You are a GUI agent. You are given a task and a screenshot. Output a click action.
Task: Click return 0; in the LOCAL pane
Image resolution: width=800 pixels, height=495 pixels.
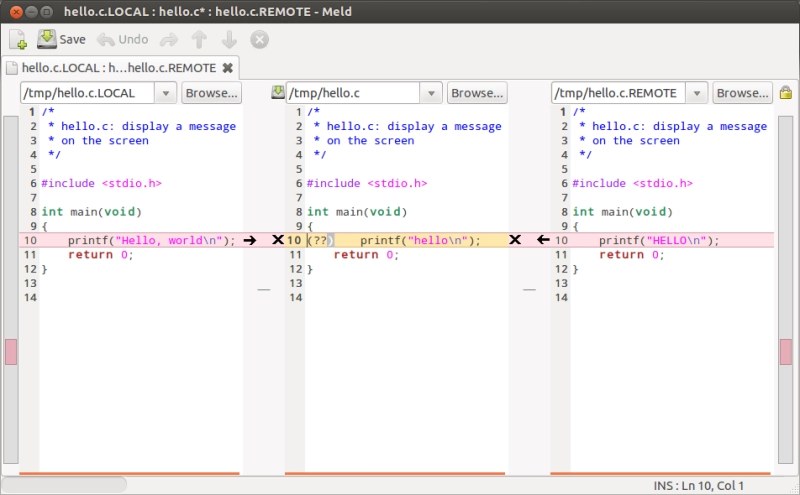coord(101,255)
